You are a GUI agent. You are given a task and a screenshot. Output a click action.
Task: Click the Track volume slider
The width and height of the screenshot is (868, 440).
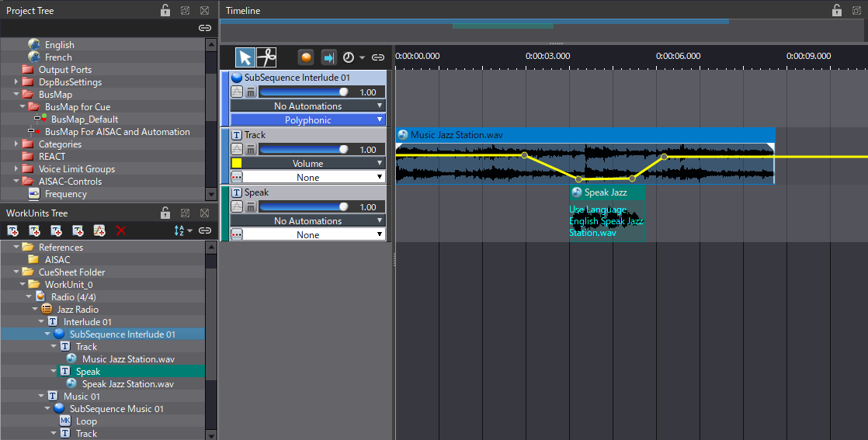point(304,150)
